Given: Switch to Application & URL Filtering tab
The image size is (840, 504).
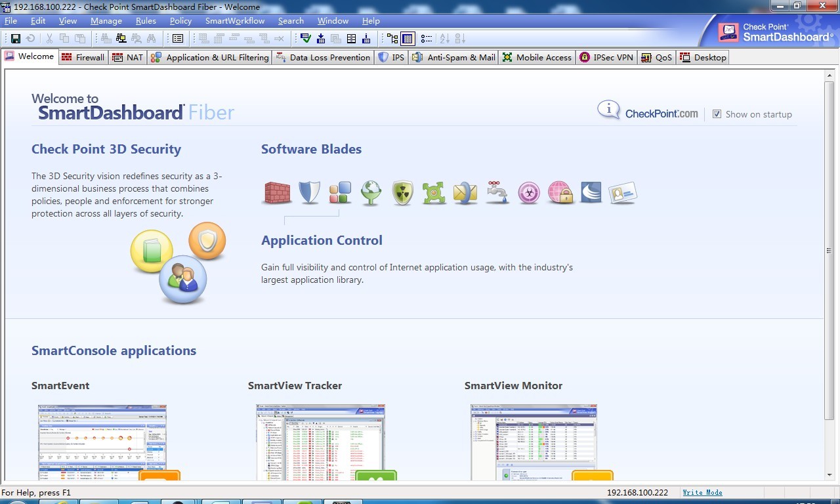Looking at the screenshot, I should 210,57.
